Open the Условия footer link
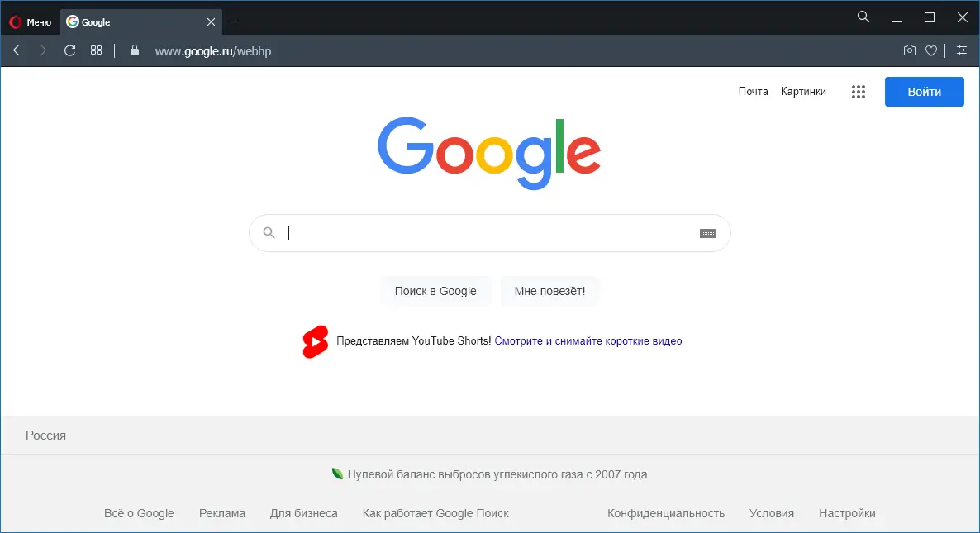980x533 pixels. 771,514
